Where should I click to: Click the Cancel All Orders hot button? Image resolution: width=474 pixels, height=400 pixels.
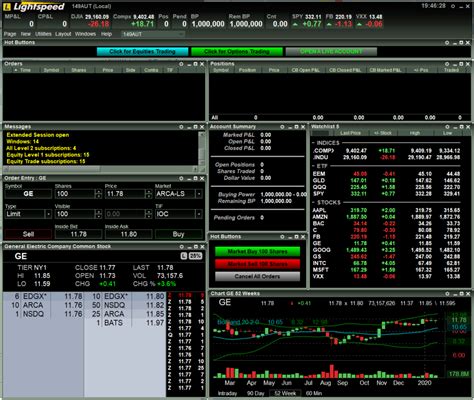[x=257, y=276]
